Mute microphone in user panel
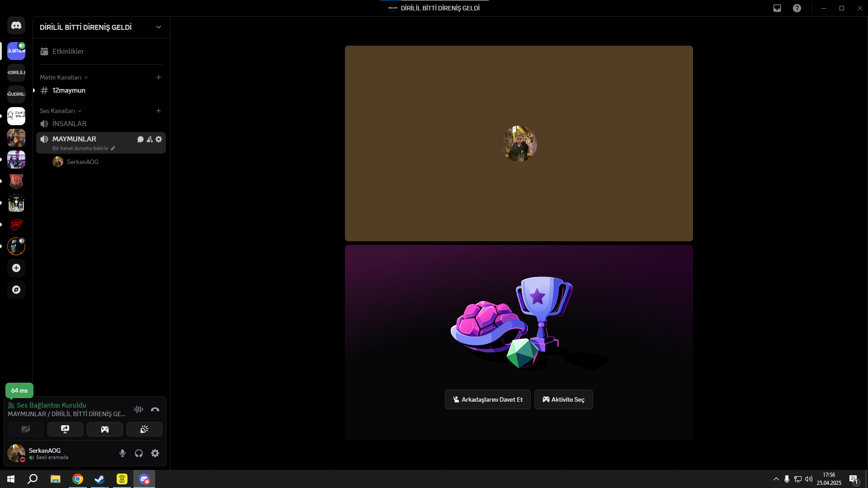868x488 pixels. 123,453
